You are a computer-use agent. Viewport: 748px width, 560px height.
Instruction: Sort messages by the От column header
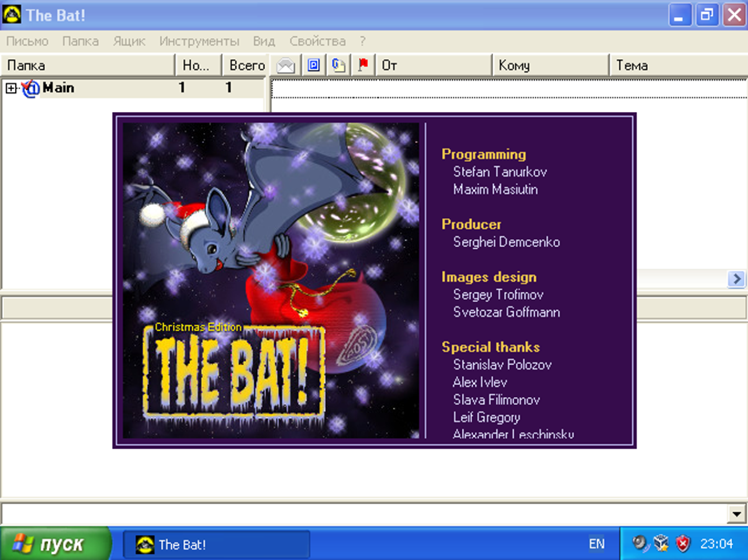pos(435,65)
